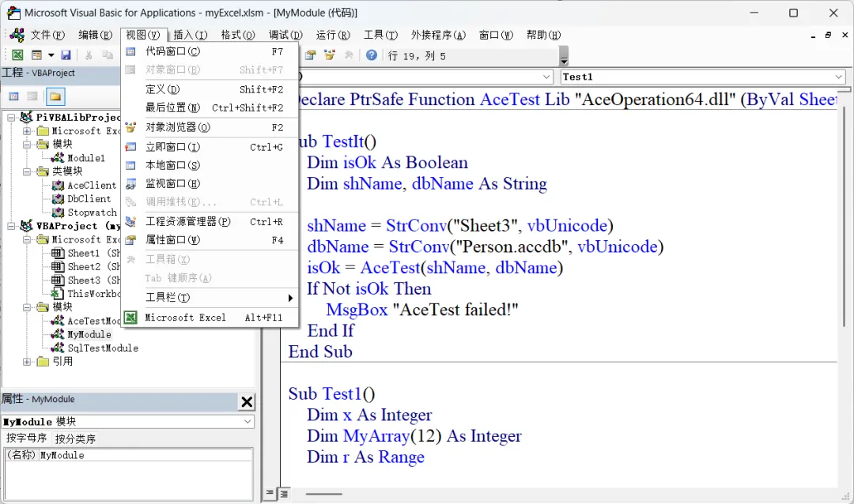Close the 属性 - MyModule panel
The image size is (854, 504).
[247, 401]
